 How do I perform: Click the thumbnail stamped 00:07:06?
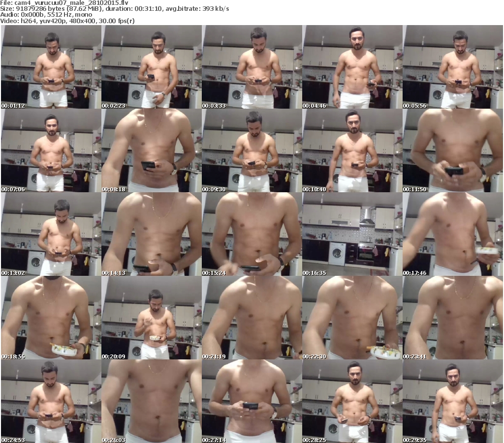51,150
